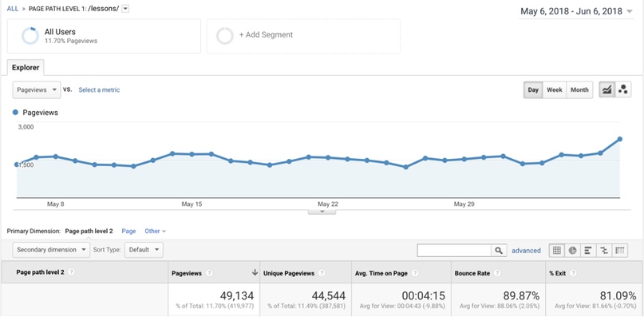
Task: Click the Pageviews legend dot
Action: (x=15, y=113)
